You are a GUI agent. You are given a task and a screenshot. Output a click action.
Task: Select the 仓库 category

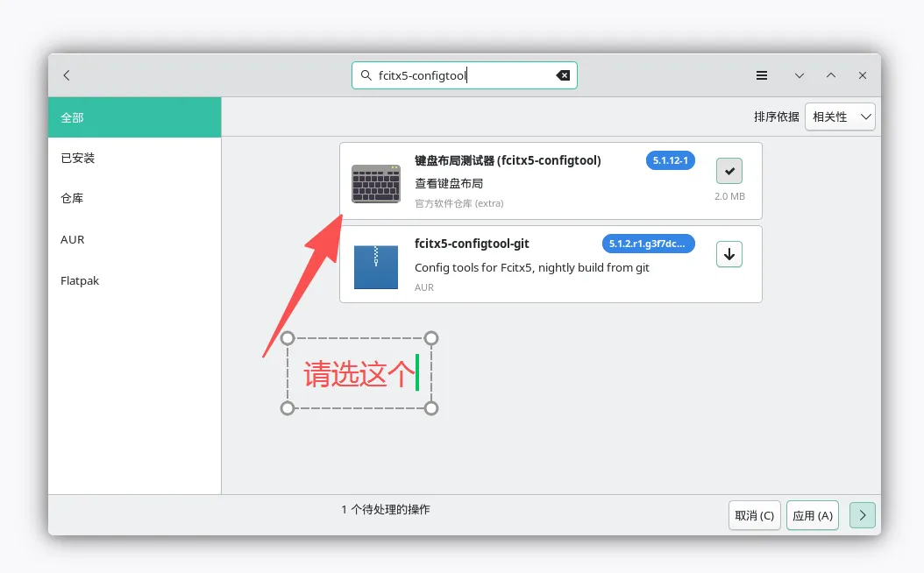coord(134,199)
